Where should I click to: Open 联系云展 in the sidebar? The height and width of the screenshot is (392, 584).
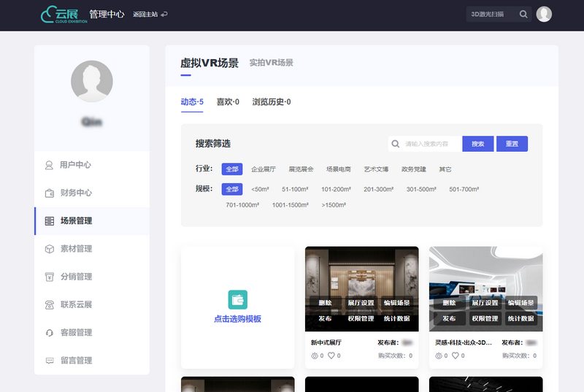tap(75, 304)
